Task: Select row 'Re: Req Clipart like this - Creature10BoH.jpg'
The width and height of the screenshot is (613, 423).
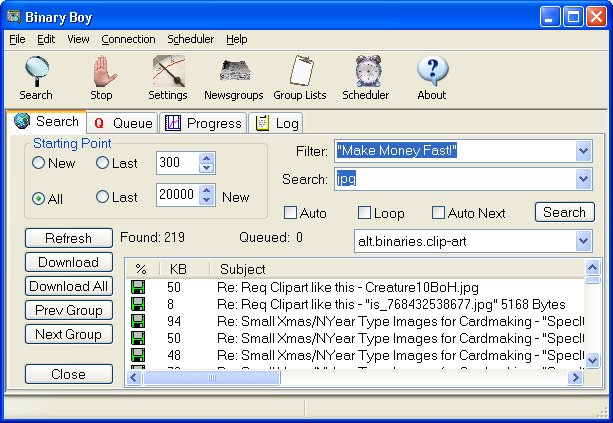Action: point(355,287)
